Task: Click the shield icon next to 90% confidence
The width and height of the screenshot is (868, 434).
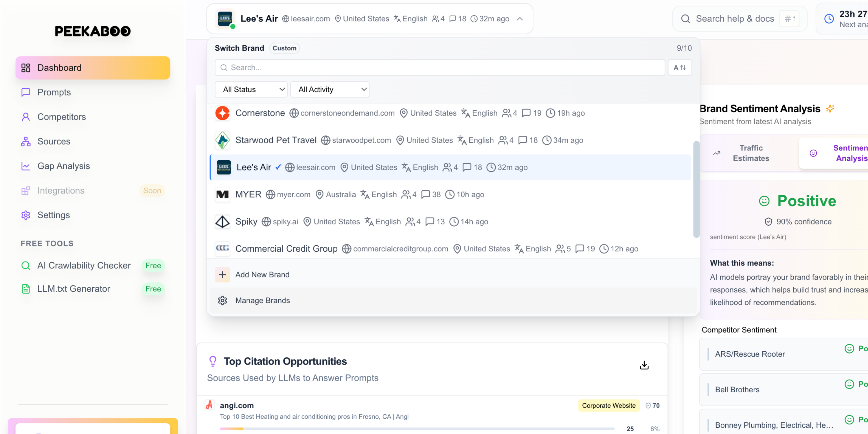Action: [768, 222]
